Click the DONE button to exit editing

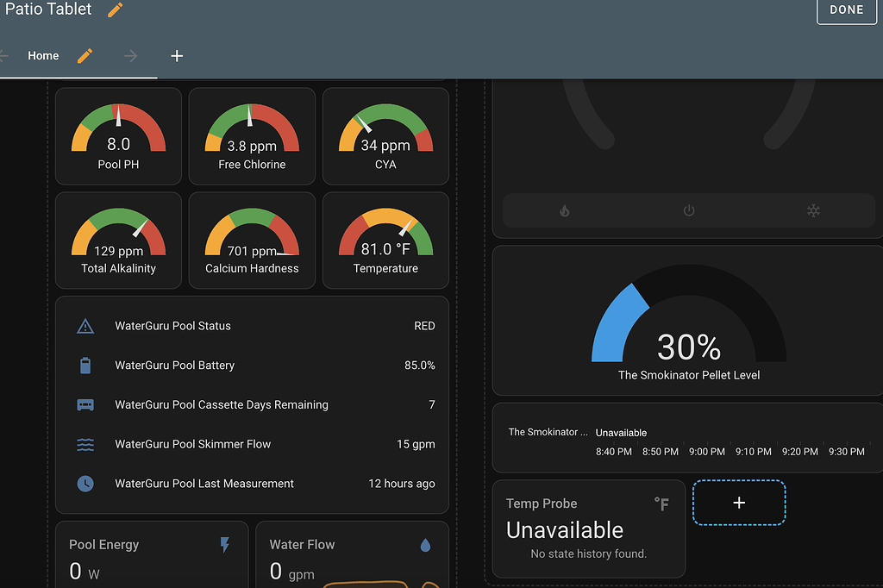coord(846,10)
